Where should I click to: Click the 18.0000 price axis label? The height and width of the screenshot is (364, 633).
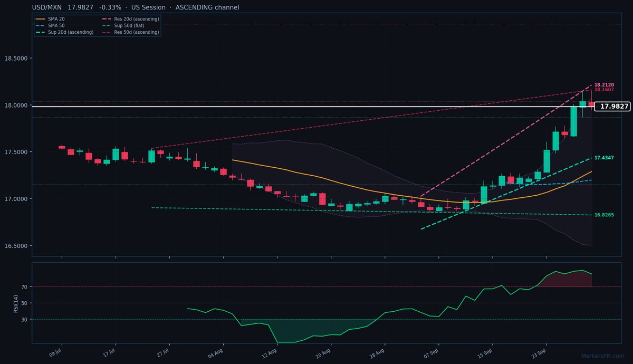[15, 105]
